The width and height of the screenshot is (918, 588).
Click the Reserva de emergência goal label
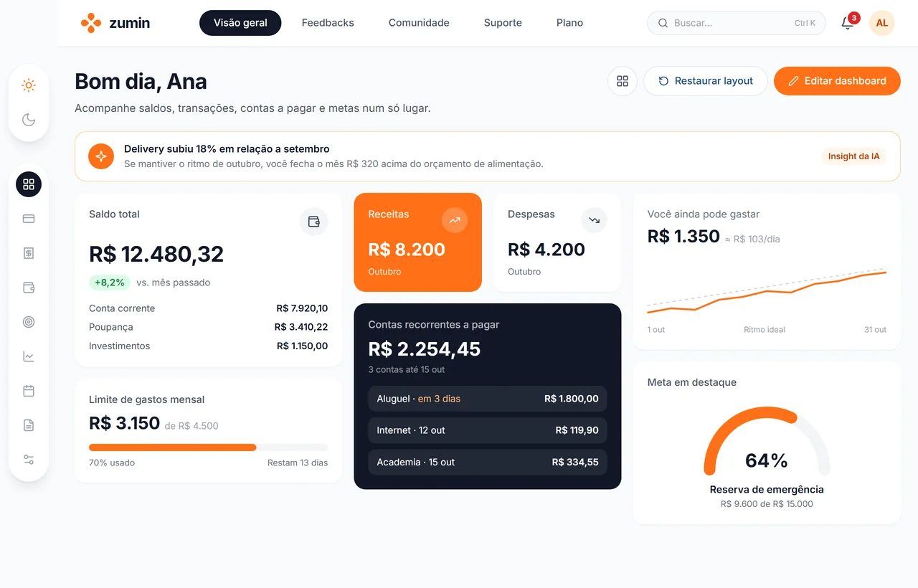coord(767,490)
